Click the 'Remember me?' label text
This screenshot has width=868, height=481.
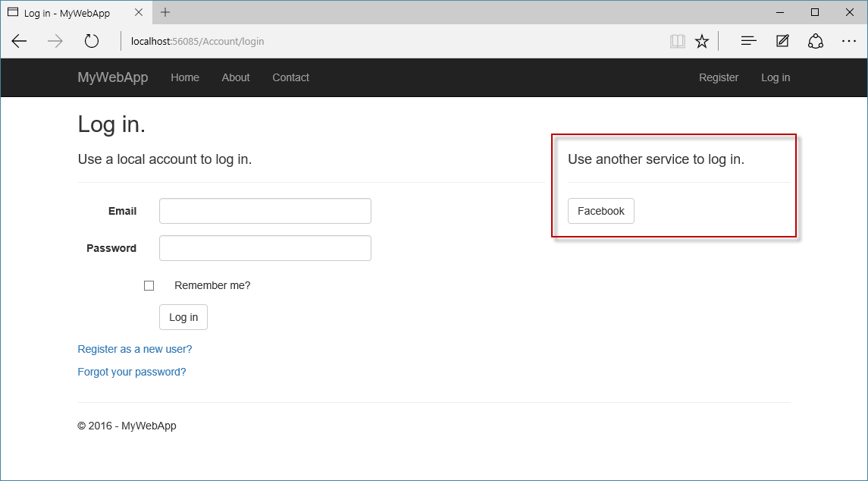pyautogui.click(x=212, y=285)
